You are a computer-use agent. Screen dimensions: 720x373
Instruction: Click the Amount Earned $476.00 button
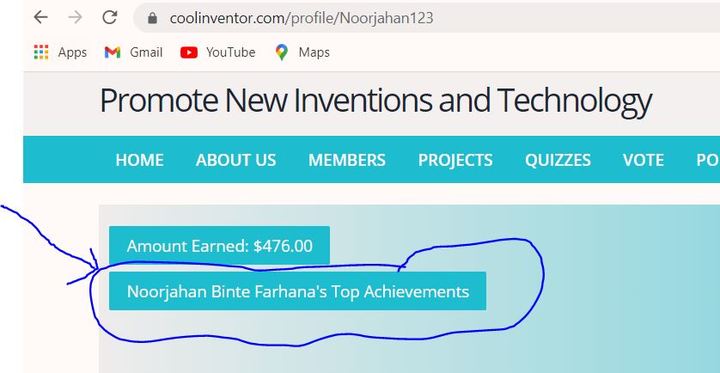tap(219, 246)
